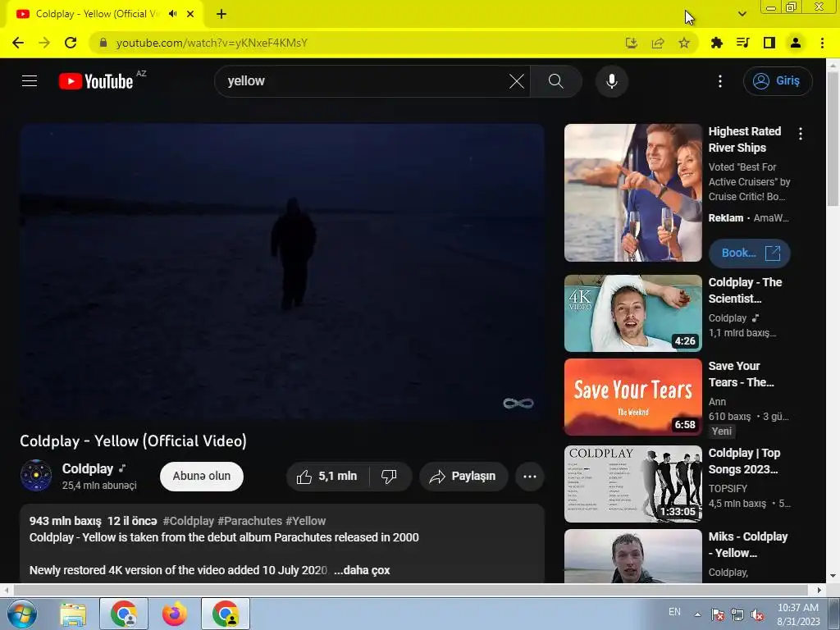This screenshot has height=630, width=840.
Task: Open Windows Start menu
Action: [x=22, y=614]
